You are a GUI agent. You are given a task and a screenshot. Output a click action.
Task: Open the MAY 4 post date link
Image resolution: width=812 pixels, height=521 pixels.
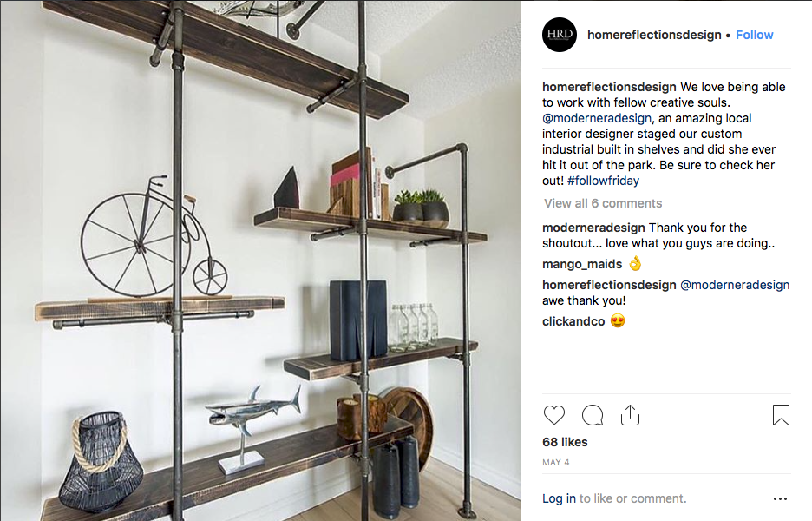point(556,463)
